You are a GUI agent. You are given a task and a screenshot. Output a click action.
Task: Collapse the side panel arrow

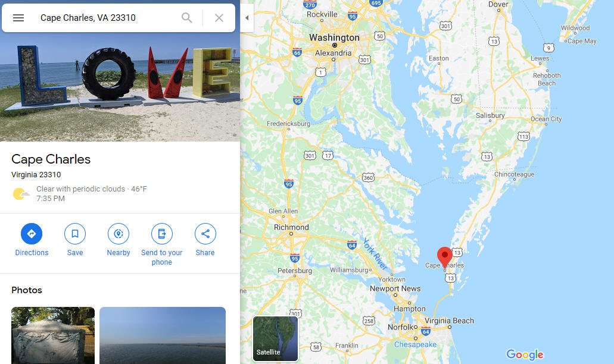(x=247, y=18)
